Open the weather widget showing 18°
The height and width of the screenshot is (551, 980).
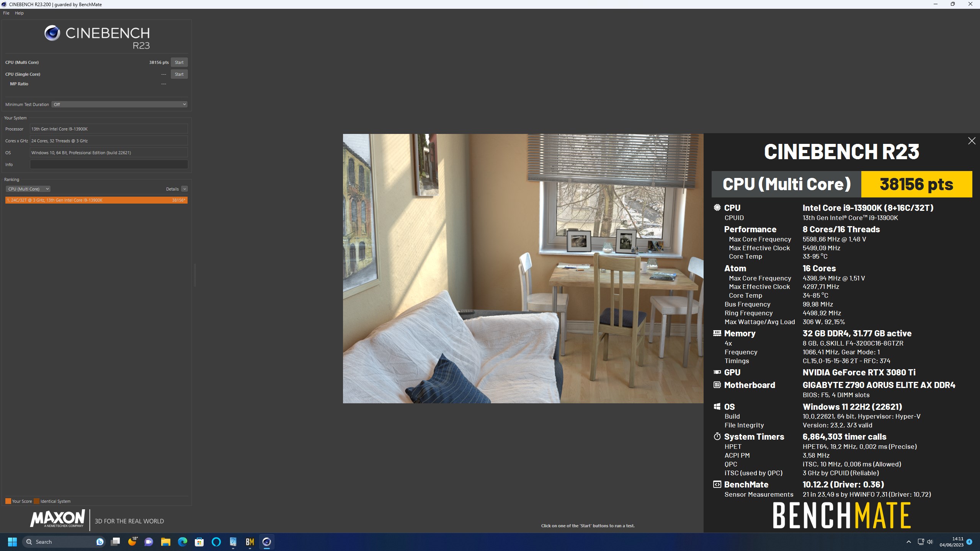(132, 542)
